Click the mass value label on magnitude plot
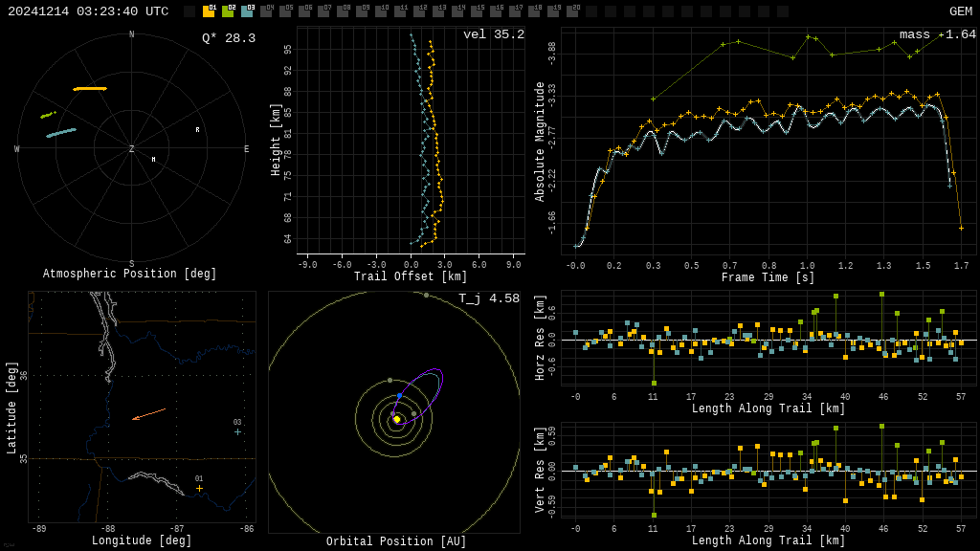This screenshot has width=980, height=551. click(937, 34)
